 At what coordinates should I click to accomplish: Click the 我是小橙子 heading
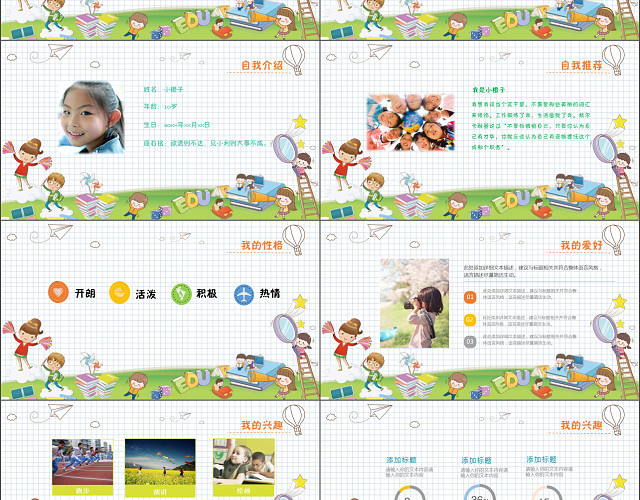point(488,90)
